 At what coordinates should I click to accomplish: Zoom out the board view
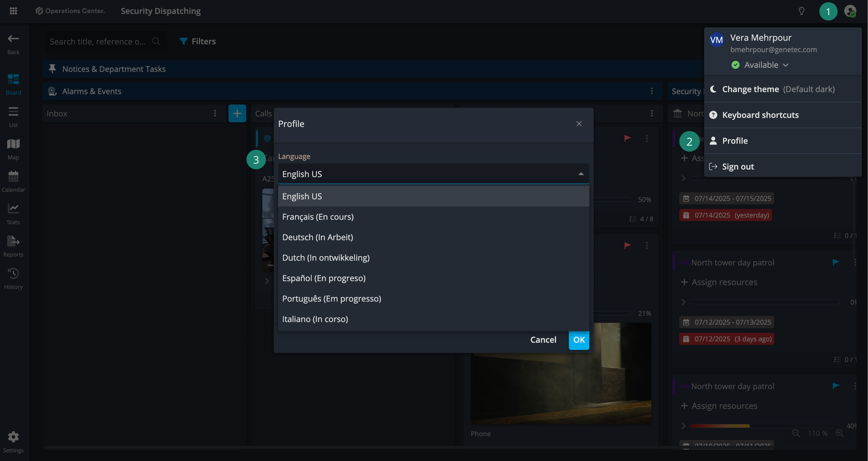pos(796,433)
